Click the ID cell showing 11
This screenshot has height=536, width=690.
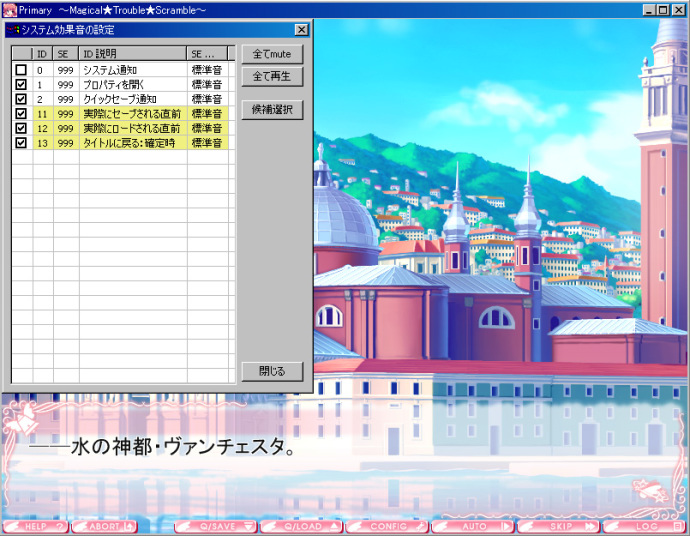[43, 114]
